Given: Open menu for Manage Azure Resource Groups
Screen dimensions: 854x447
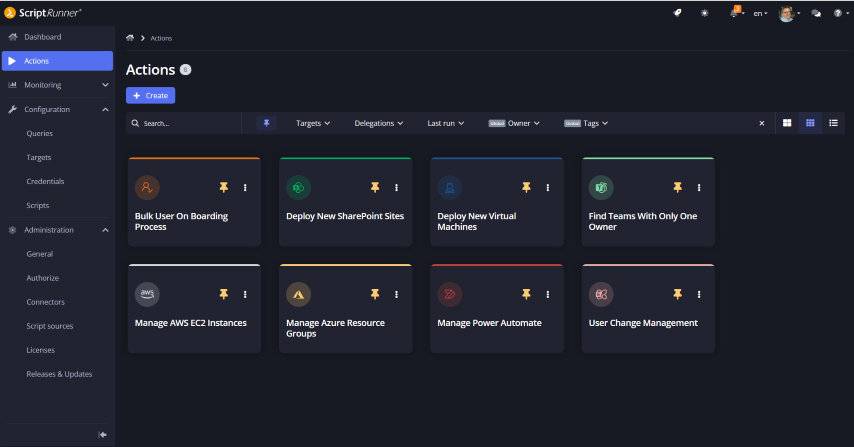Looking at the screenshot, I should pos(396,294).
